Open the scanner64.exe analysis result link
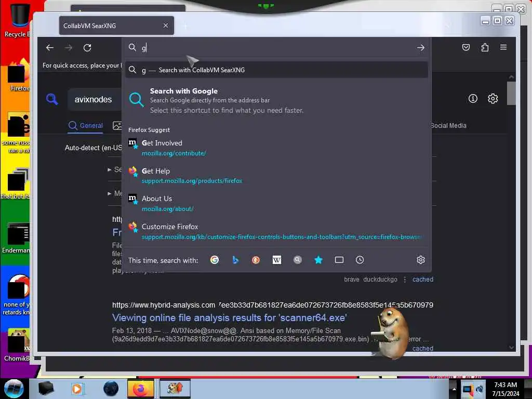The image size is (532, 399). [229, 317]
